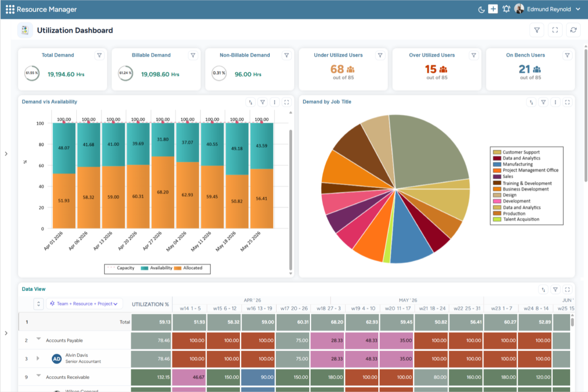Screen dimensions: 588x392
Task: Click the Talent Acquisition legend swatch
Action: [x=497, y=219]
